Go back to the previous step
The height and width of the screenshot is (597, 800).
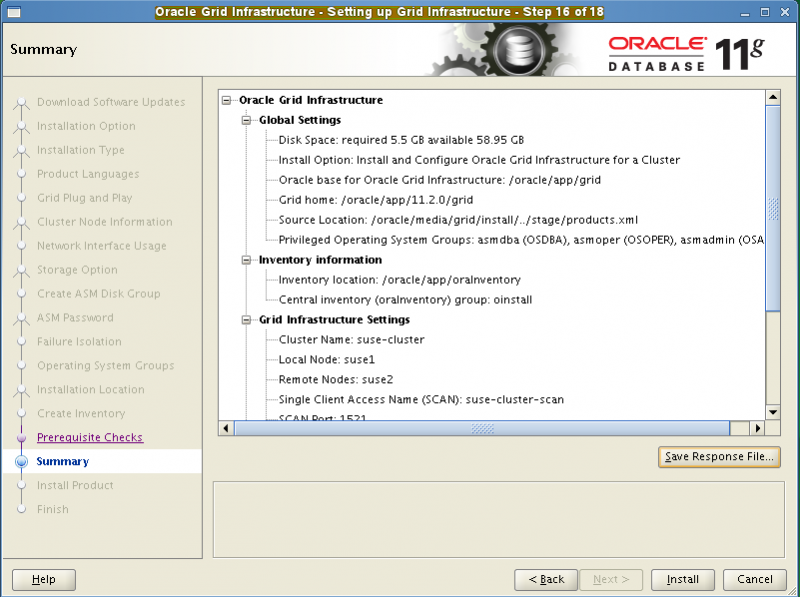click(546, 579)
